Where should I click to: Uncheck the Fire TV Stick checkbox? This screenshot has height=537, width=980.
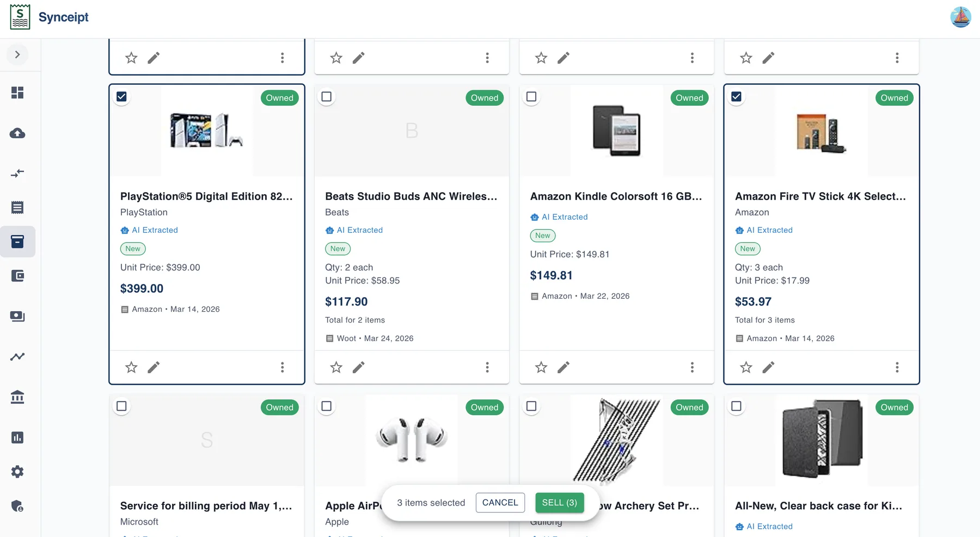point(736,96)
